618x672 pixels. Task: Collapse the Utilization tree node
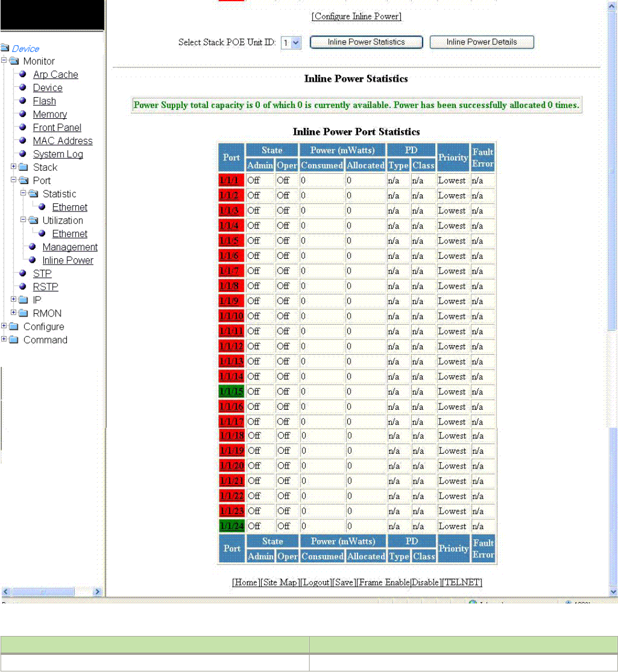[23, 219]
